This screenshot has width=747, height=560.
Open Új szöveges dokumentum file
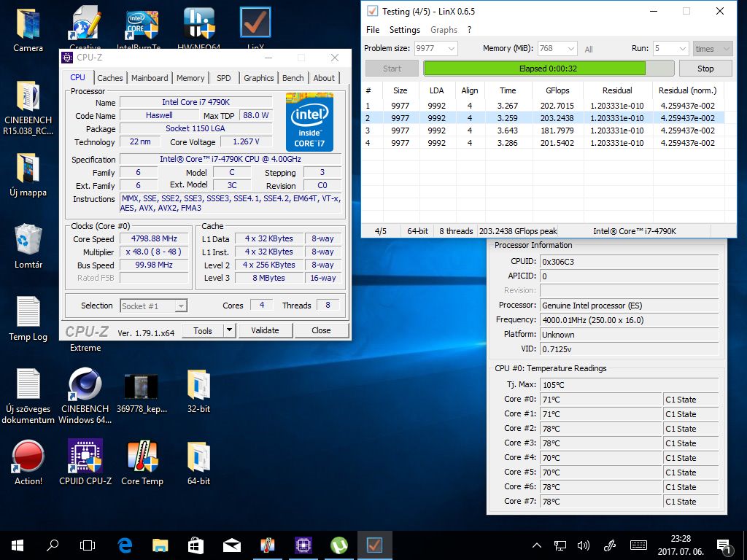28,395
